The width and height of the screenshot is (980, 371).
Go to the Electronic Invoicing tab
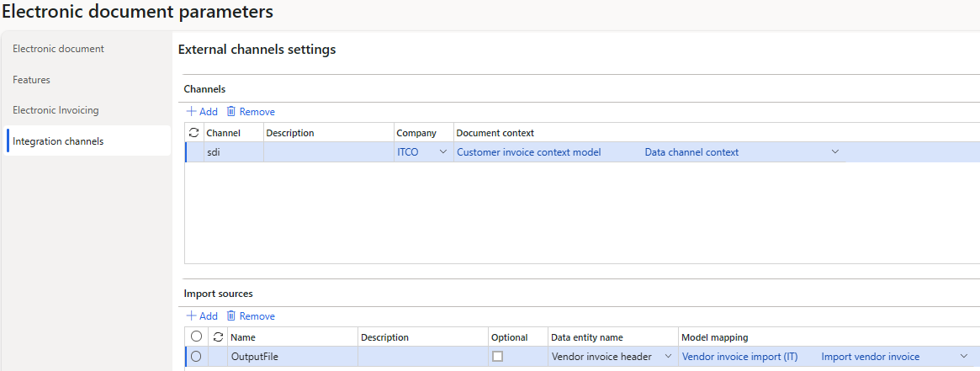[x=56, y=110]
